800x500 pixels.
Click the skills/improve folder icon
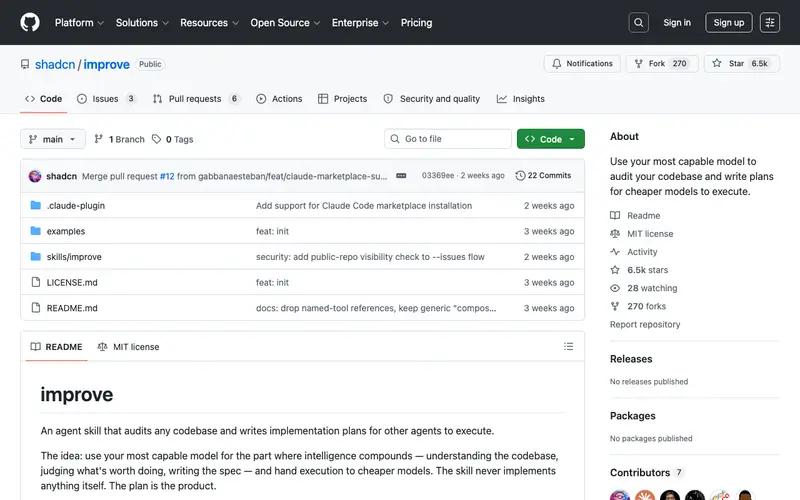(35, 256)
